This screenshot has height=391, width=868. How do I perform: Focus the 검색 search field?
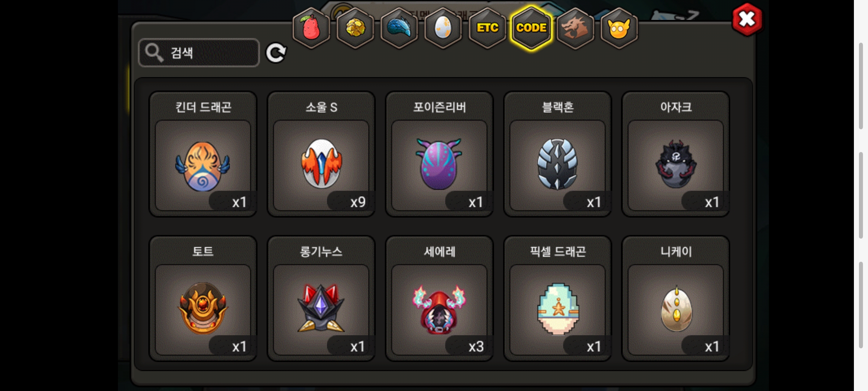pos(199,53)
